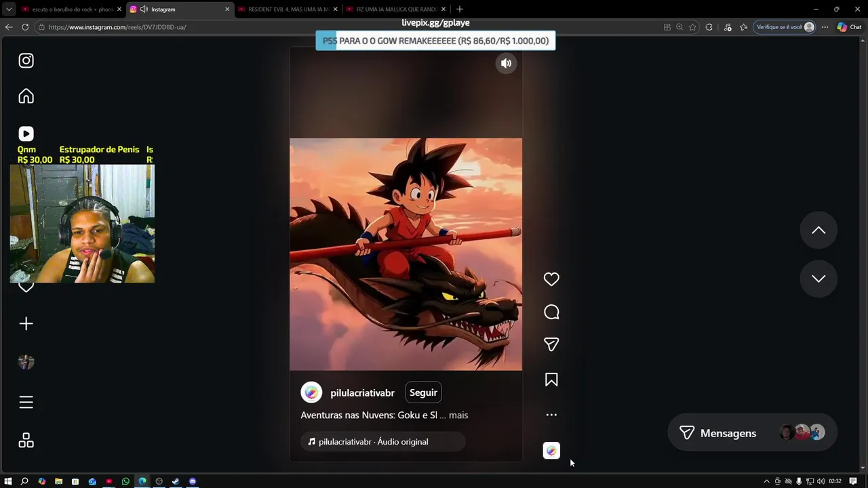
Task: Open tab actions dropdown at top-left
Action: [x=9, y=9]
